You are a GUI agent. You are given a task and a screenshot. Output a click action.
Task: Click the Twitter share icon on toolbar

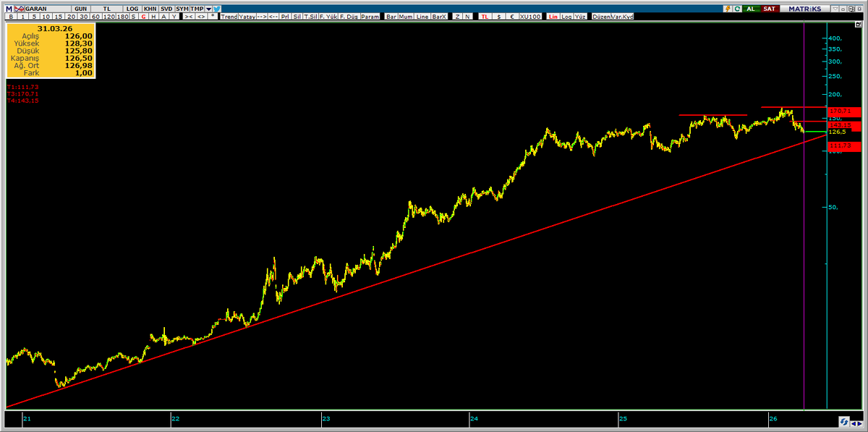click(216, 7)
